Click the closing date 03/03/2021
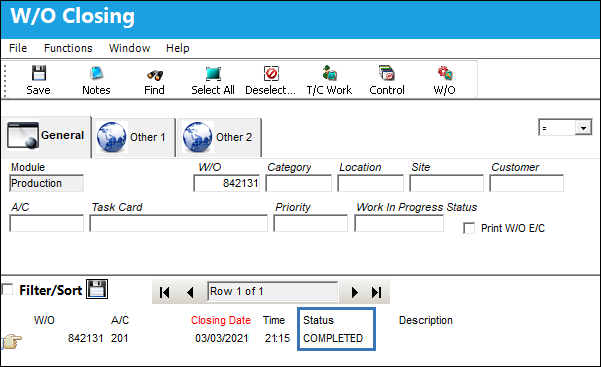Screen dimensions: 601x367 [x=222, y=338]
